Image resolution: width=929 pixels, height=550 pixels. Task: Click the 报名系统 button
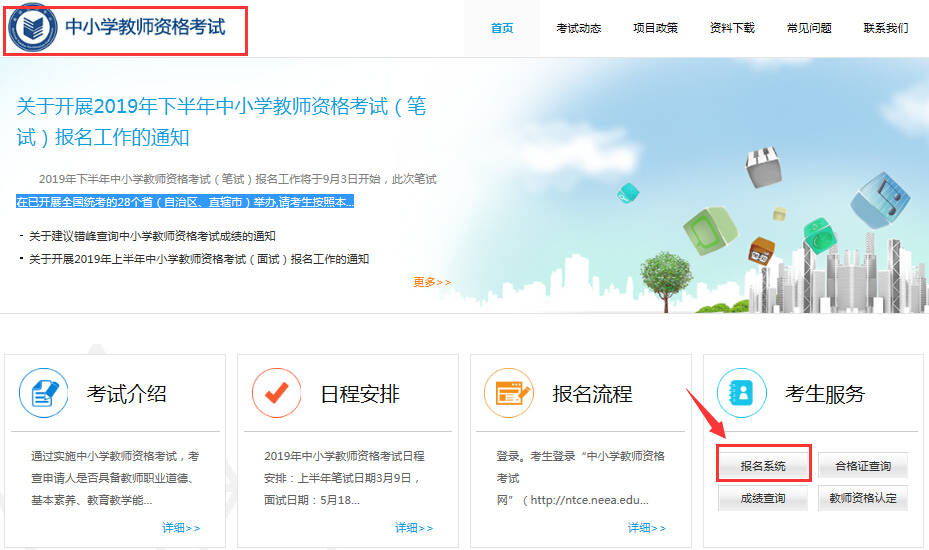(763, 465)
